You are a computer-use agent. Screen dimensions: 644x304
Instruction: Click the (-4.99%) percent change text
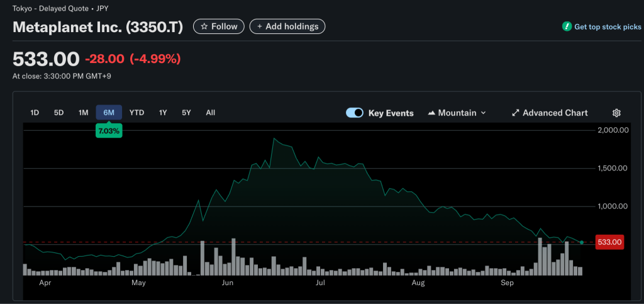point(155,59)
